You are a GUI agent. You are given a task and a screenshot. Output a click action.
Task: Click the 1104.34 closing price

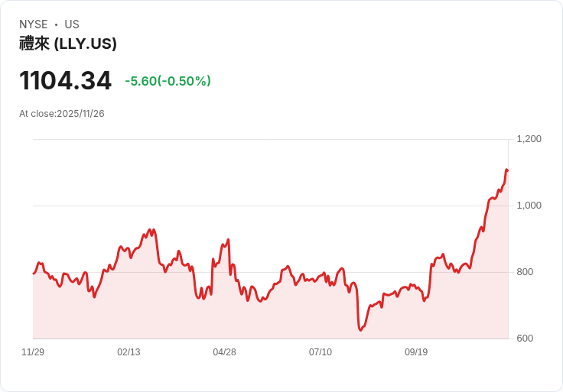(x=65, y=81)
